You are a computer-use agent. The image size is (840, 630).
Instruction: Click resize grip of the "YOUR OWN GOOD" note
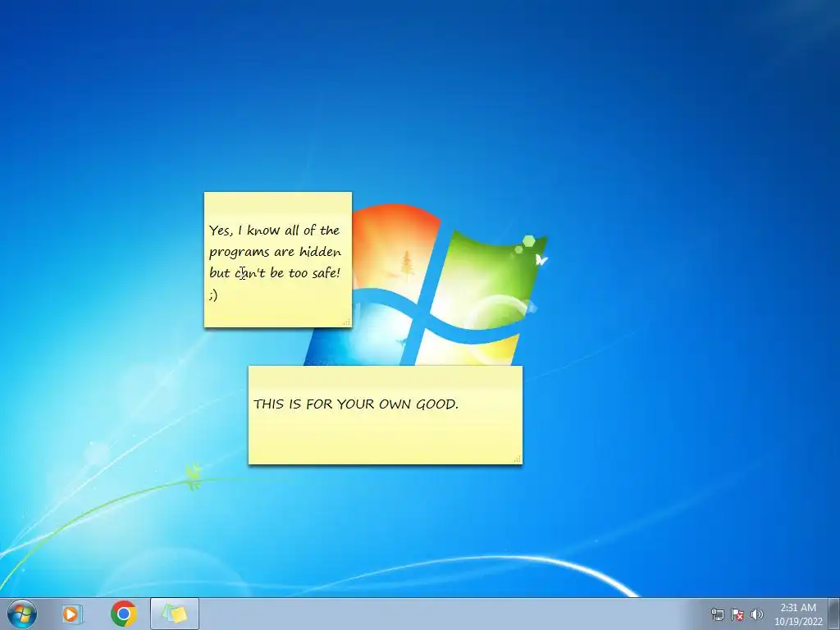[x=517, y=459]
